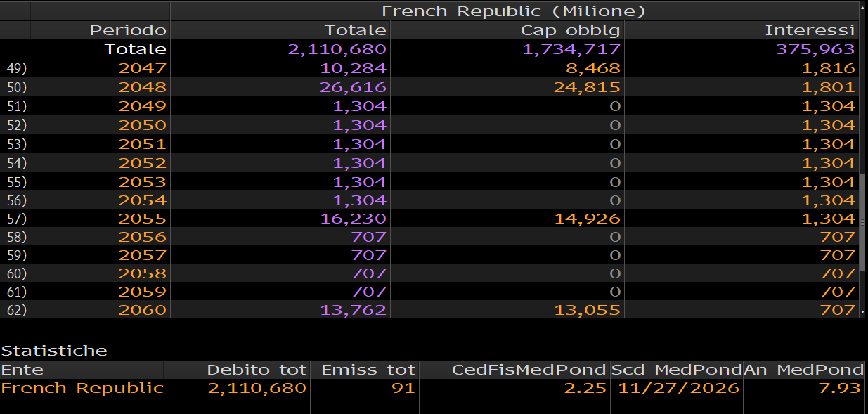Click the Totale value 16,230 for 2055
The width and height of the screenshot is (868, 414).
(354, 219)
